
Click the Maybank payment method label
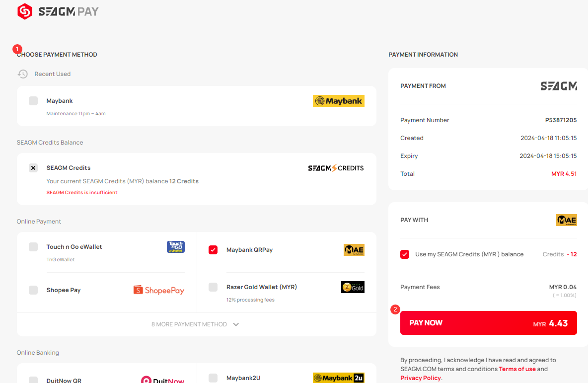[60, 101]
